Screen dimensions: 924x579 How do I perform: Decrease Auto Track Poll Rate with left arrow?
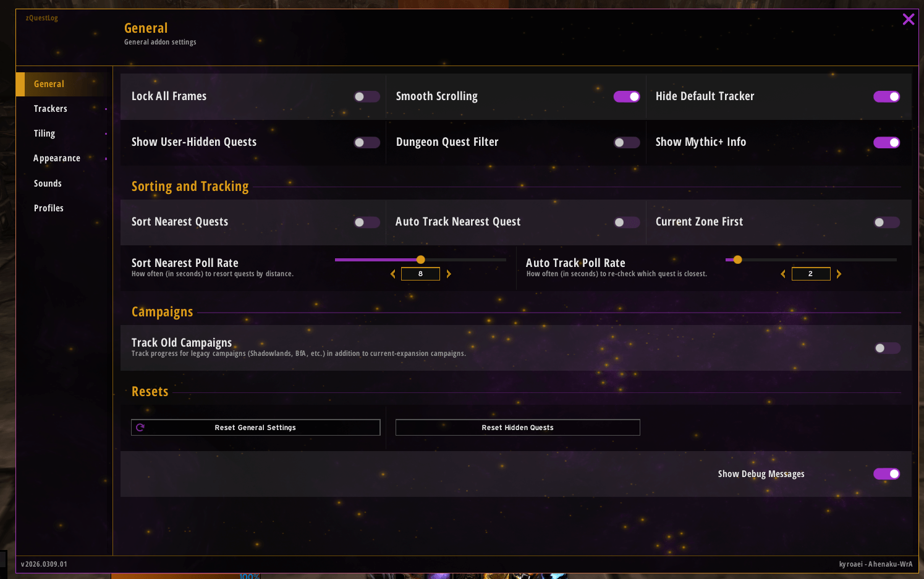pos(783,274)
